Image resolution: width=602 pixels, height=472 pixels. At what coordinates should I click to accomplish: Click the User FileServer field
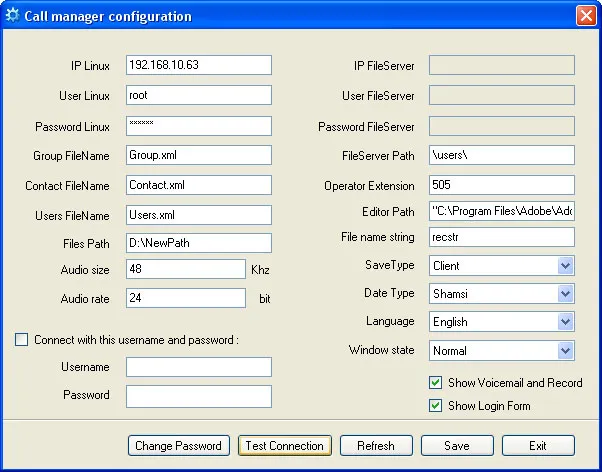point(502,95)
